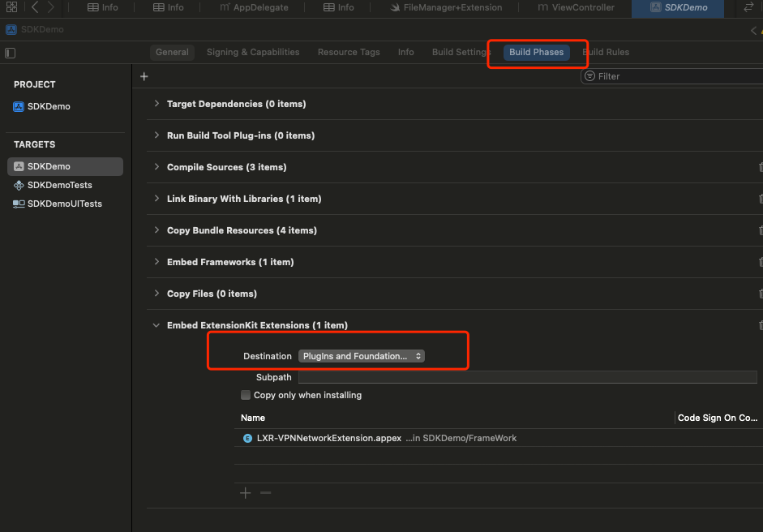Click the Compile Sources (3 items) title
The height and width of the screenshot is (532, 763).
[x=227, y=167]
